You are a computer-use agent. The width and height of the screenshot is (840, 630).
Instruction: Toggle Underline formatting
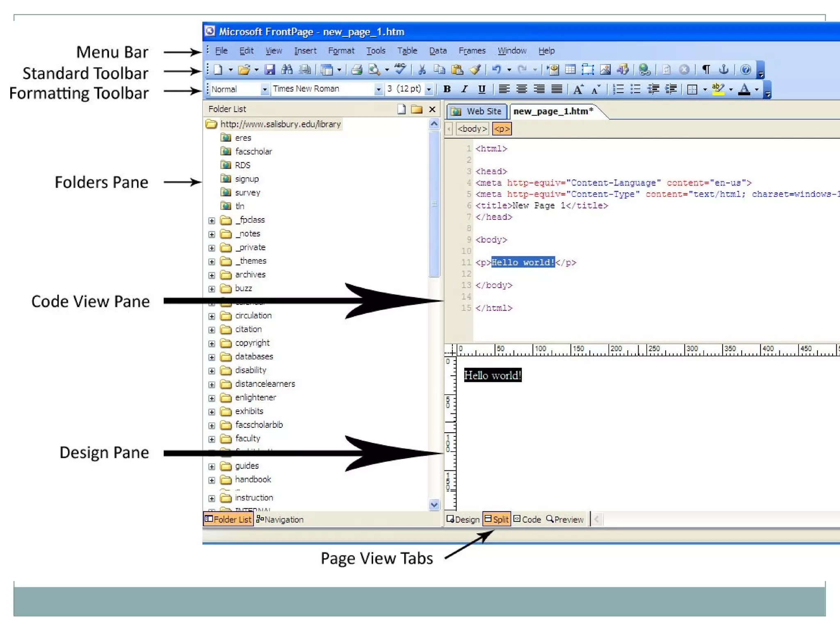(x=482, y=89)
